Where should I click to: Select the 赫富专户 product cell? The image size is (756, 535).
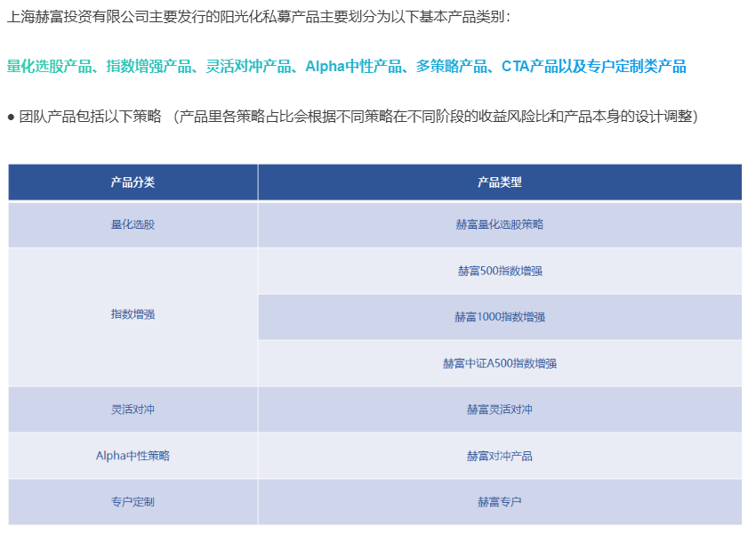click(x=499, y=502)
